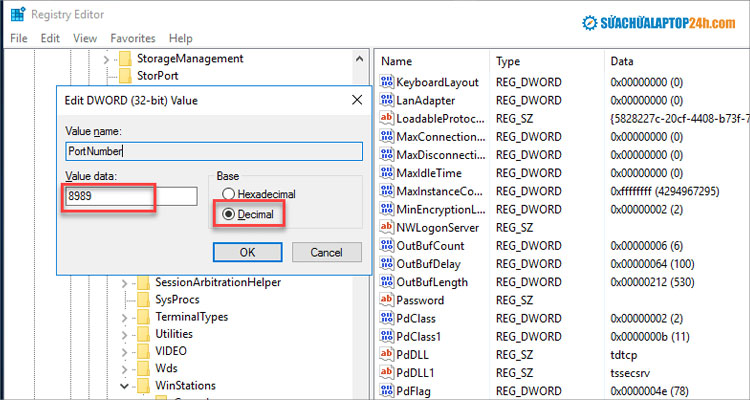
Task: Click the PdClass DWORD icon
Action: (386, 319)
